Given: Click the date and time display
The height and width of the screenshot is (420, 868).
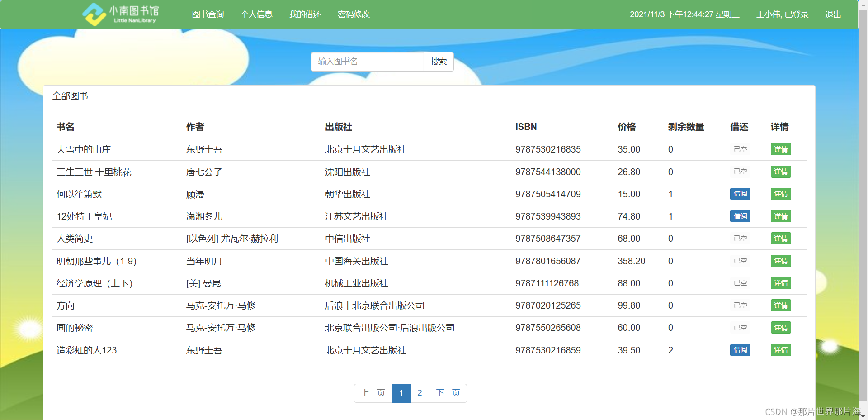Looking at the screenshot, I should (685, 14).
